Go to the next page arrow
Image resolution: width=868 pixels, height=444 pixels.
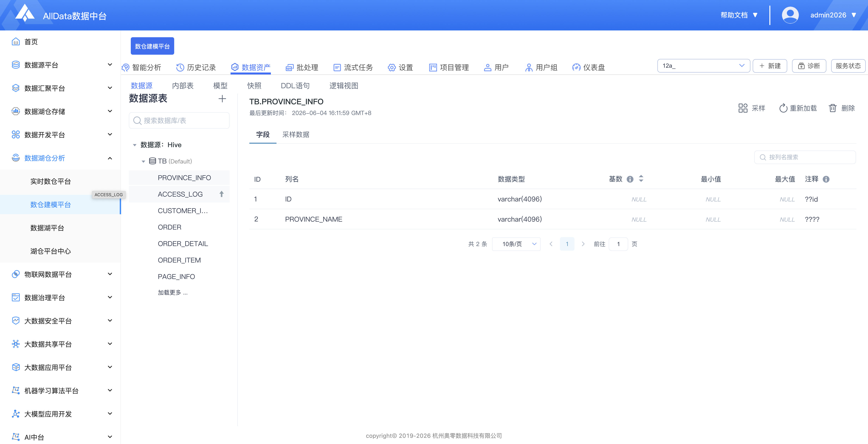coord(583,244)
